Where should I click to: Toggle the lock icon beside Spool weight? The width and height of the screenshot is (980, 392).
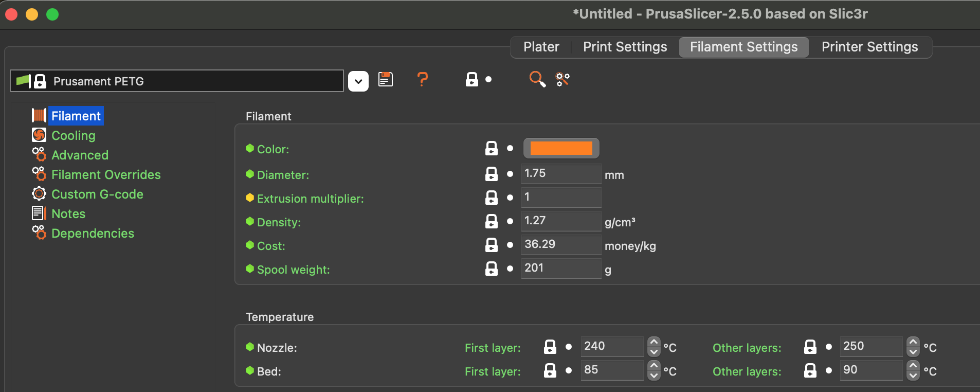click(492, 269)
